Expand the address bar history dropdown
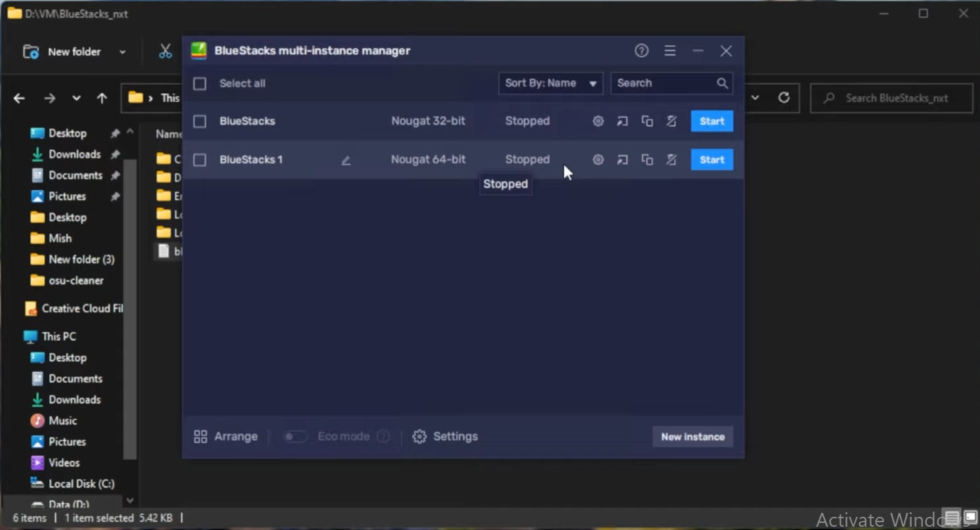 pyautogui.click(x=755, y=98)
